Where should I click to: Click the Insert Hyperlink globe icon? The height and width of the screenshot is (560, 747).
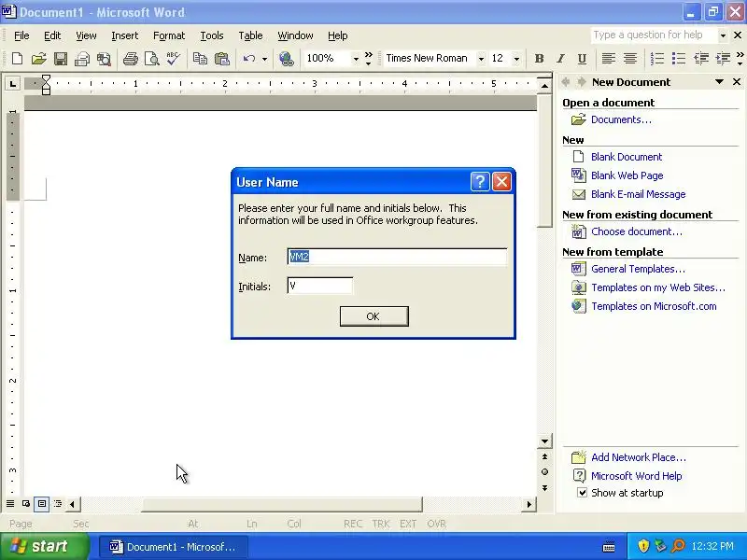(287, 59)
